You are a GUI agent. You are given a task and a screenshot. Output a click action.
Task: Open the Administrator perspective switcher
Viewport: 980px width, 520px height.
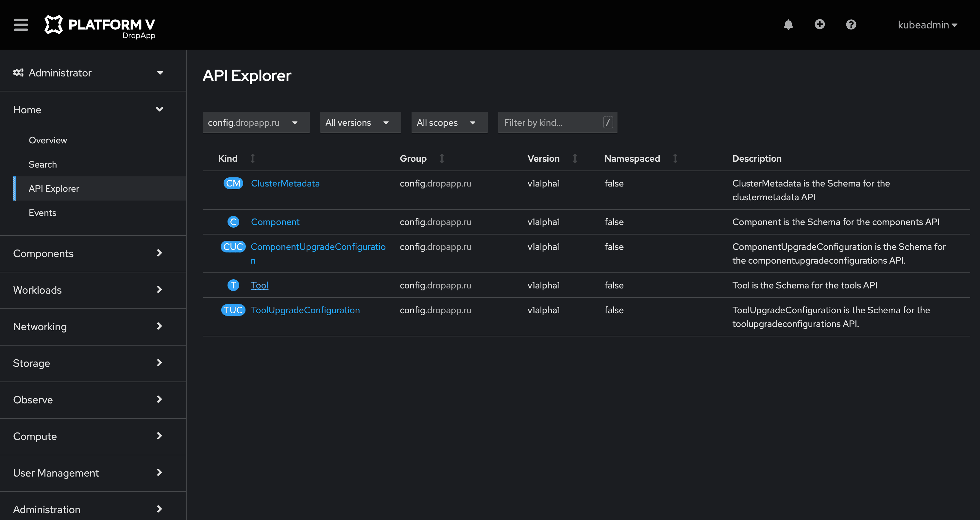(88, 73)
